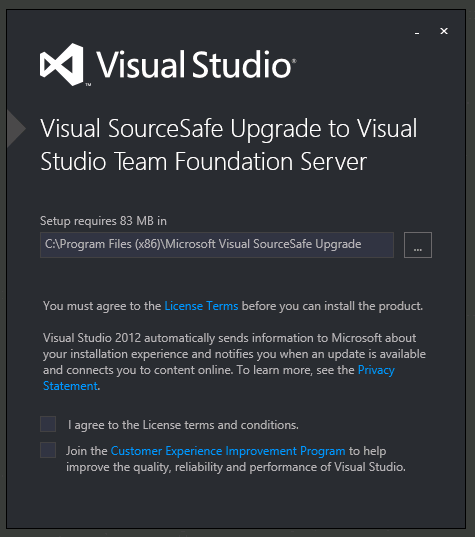Close the installer with the X icon

pyautogui.click(x=444, y=31)
